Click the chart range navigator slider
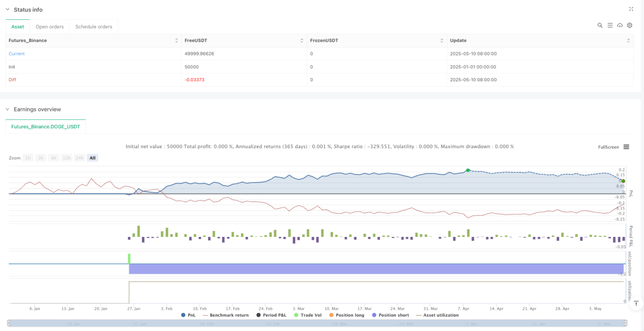Viewport: 644px width, 331px height. [x=318, y=324]
